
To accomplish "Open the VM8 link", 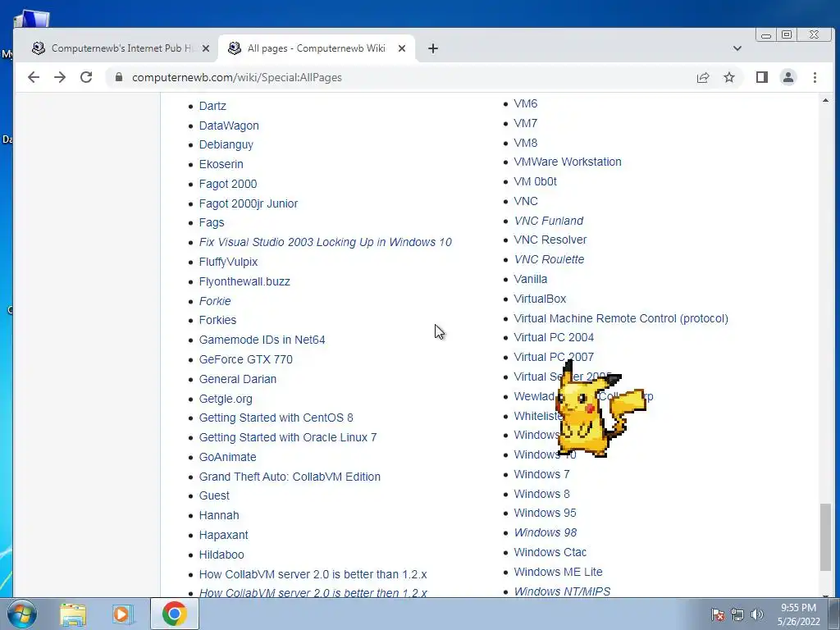I will point(526,143).
